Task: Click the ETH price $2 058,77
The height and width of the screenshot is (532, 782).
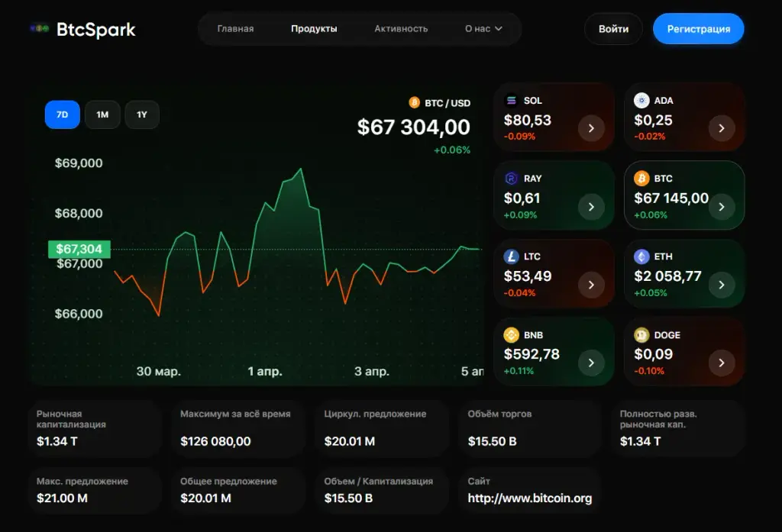Action: tap(667, 276)
